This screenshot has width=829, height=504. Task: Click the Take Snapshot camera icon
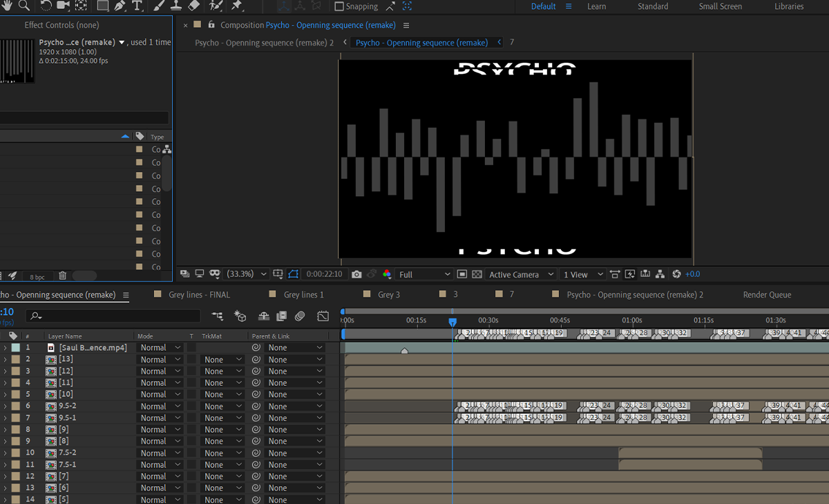click(x=356, y=274)
